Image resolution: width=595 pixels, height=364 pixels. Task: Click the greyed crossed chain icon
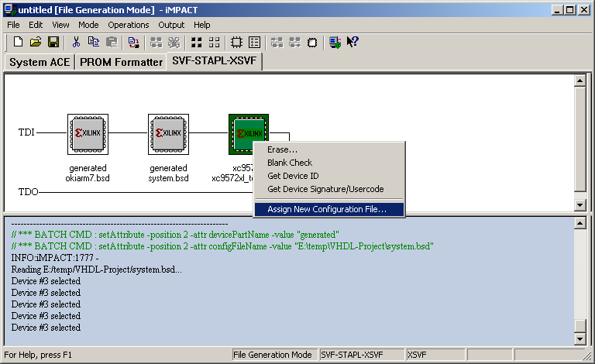pyautogui.click(x=174, y=42)
